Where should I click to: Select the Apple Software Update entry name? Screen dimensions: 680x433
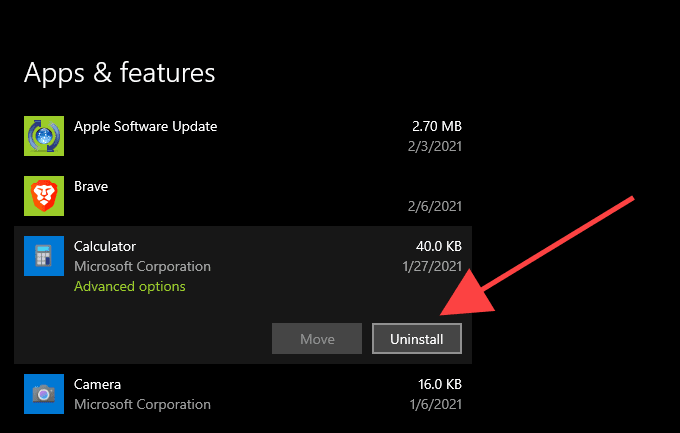(146, 127)
